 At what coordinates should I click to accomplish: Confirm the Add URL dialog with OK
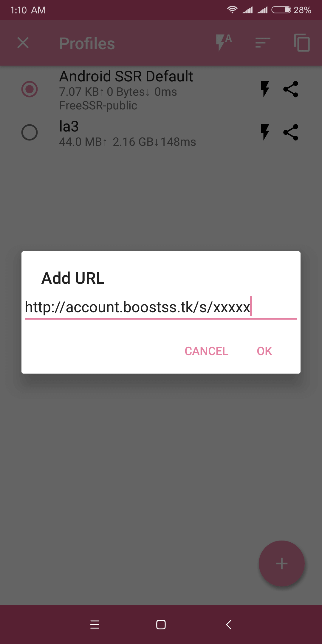[264, 351]
